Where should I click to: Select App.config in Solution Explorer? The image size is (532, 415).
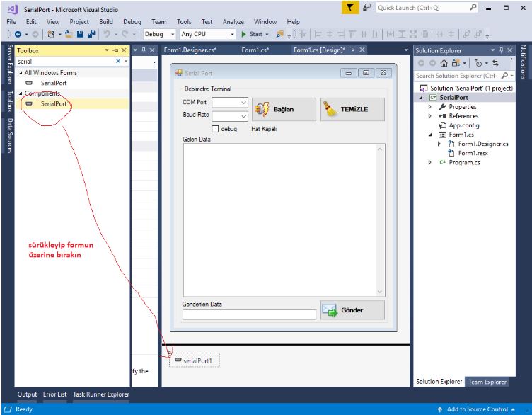pyautogui.click(x=464, y=125)
